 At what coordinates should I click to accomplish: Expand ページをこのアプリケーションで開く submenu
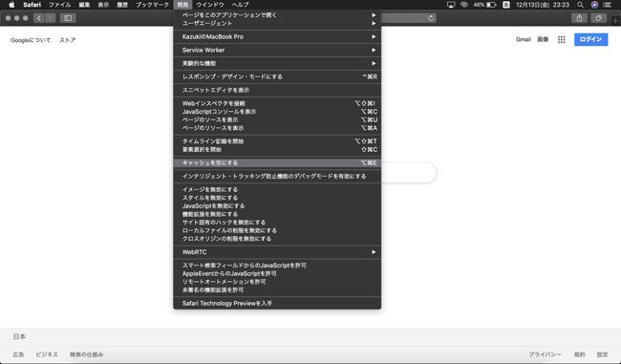coord(277,15)
